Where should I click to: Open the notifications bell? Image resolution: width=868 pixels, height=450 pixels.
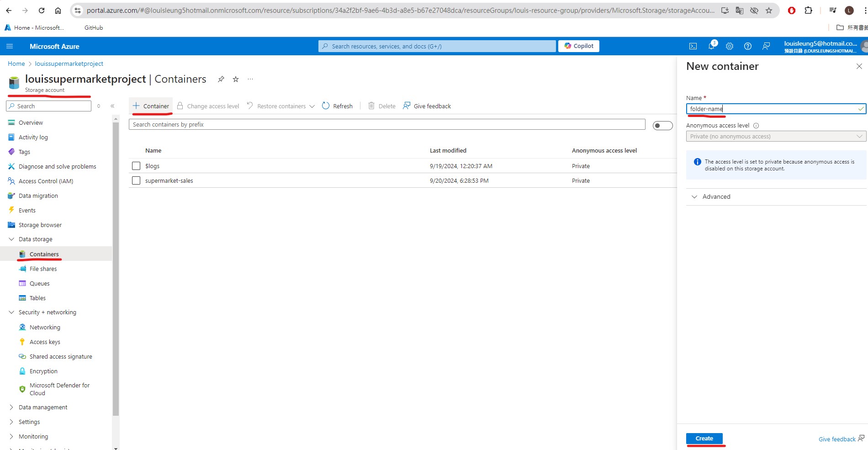click(x=711, y=46)
